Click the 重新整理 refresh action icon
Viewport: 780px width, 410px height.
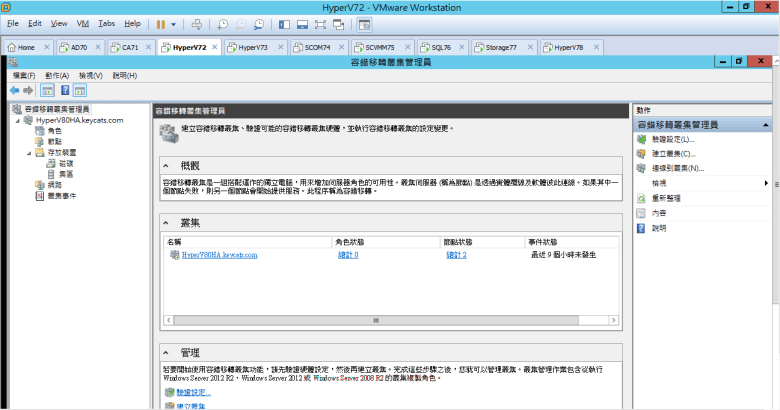point(641,199)
